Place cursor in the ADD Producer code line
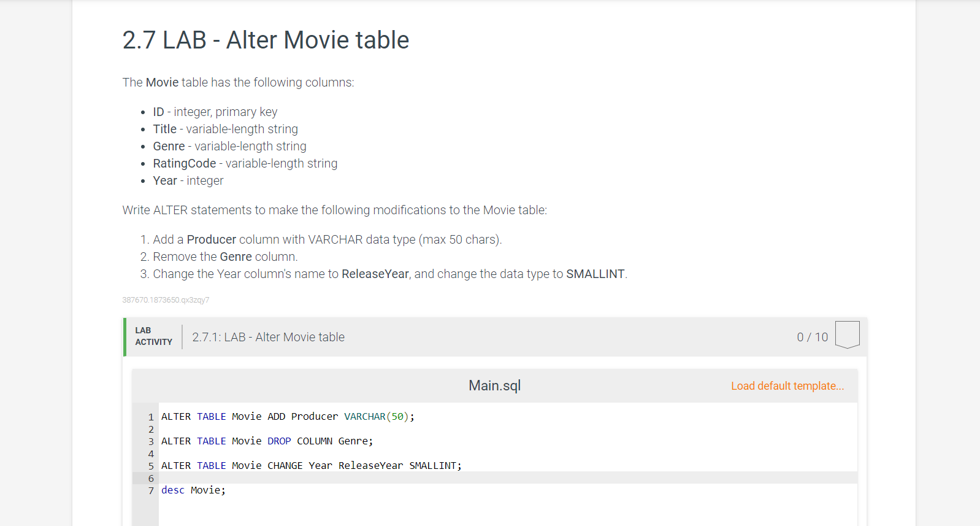The image size is (980, 526). pos(288,417)
